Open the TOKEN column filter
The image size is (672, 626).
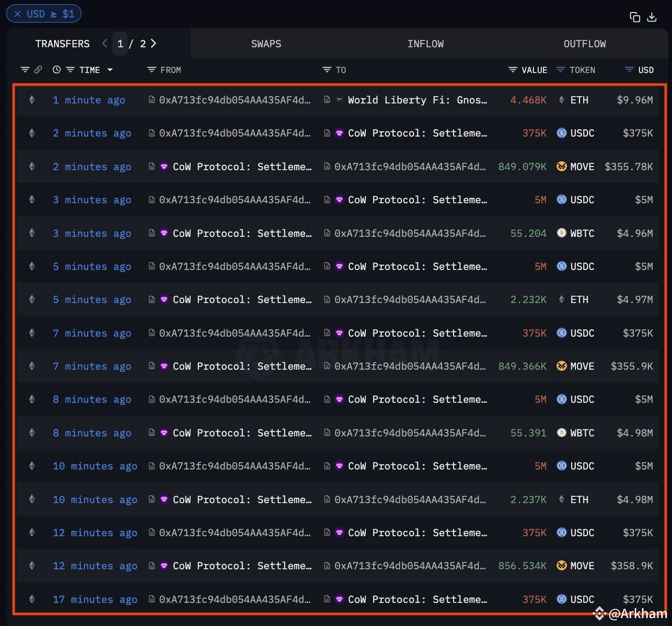click(x=561, y=70)
